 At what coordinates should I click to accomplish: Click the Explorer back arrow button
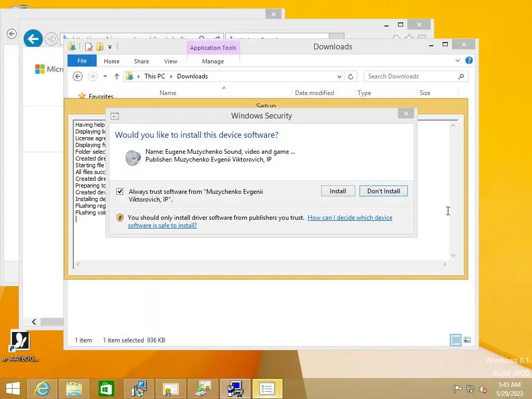(x=78, y=76)
